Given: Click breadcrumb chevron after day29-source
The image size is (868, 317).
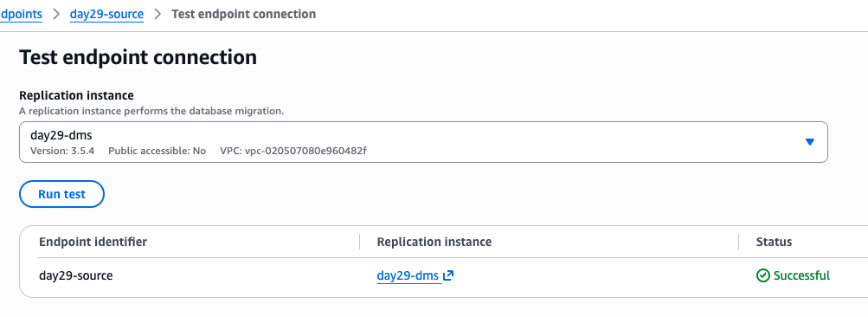Looking at the screenshot, I should (x=158, y=14).
